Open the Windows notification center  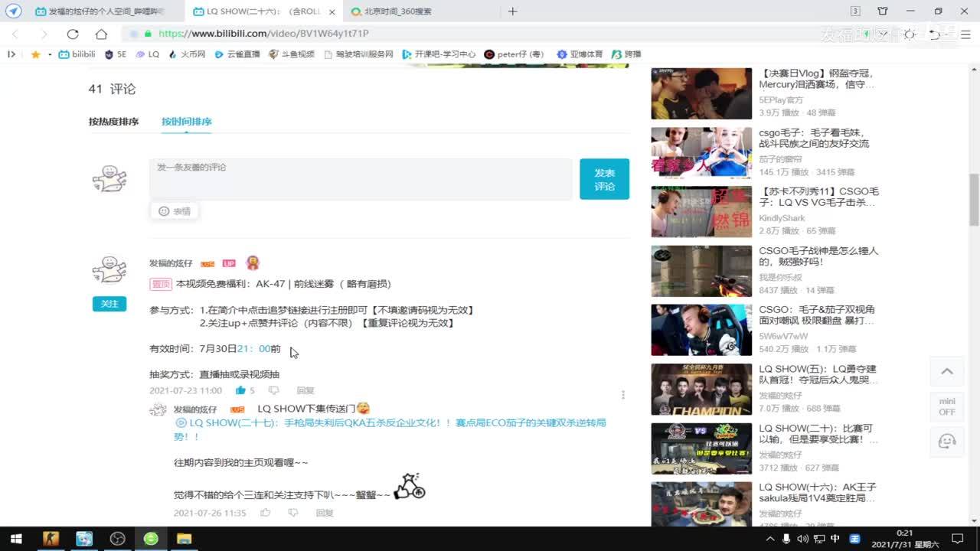click(959, 539)
